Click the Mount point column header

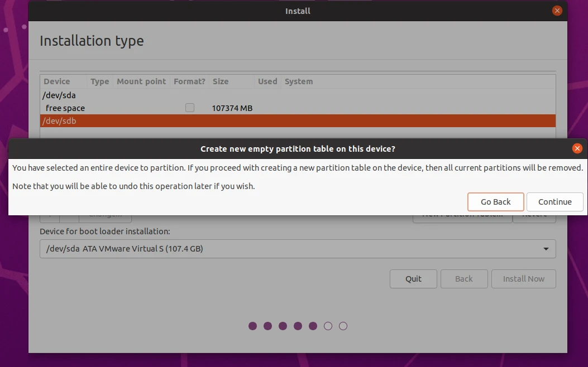click(141, 81)
